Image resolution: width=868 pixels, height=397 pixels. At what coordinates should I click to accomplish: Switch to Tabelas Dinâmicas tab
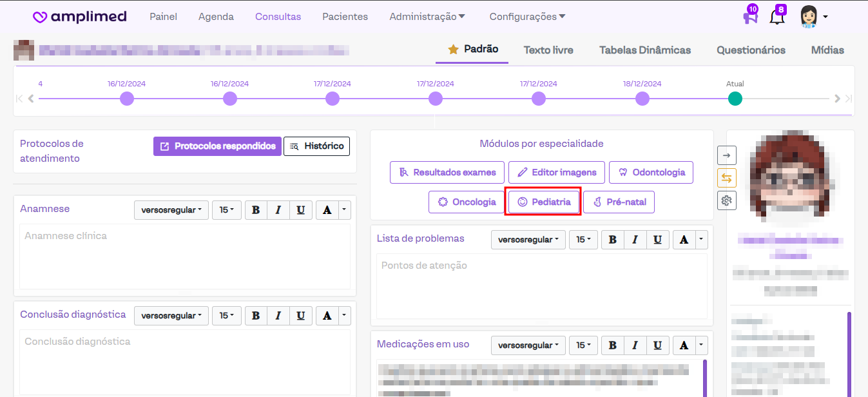coord(644,50)
